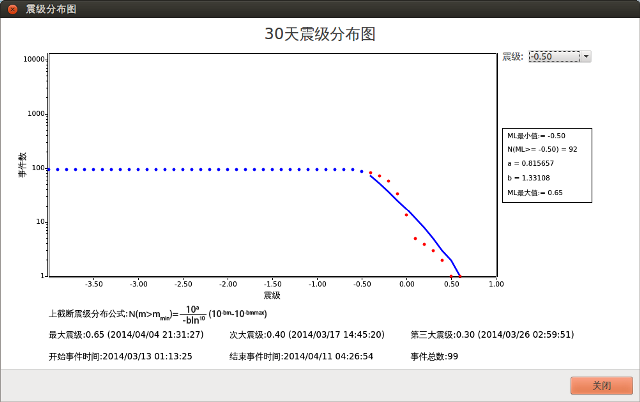Viewport: 640px width, 402px height.
Task: Click the orange window close icon
Action: click(x=11, y=8)
